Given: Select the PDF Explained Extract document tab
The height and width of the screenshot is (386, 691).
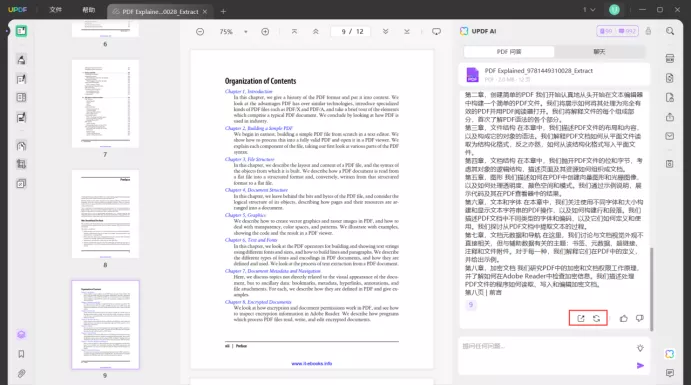Looking at the screenshot, I should 160,12.
